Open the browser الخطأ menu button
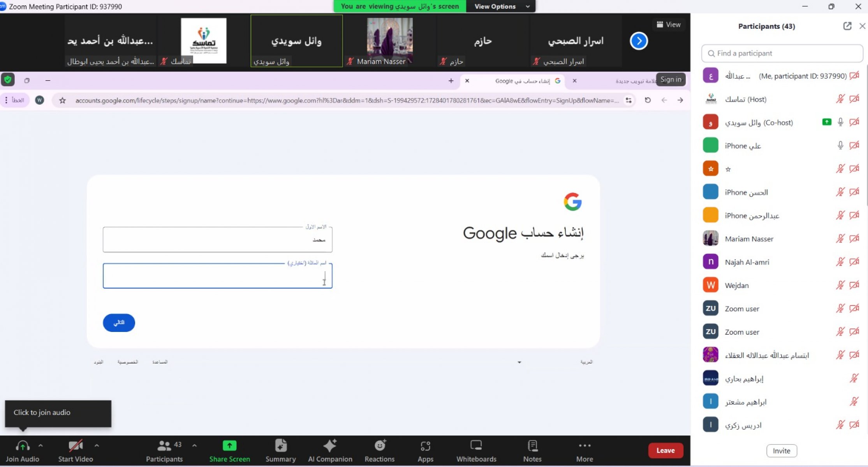868x467 pixels. pyautogui.click(x=15, y=100)
